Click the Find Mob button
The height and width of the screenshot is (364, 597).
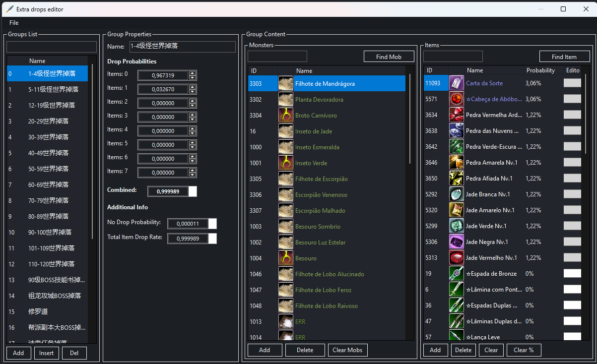click(389, 56)
